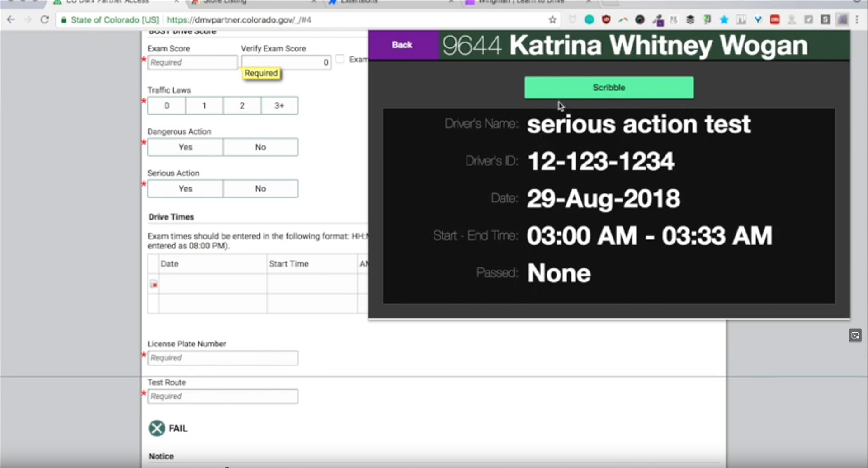The width and height of the screenshot is (868, 468).
Task: Click the uBlock Origin shield extension icon
Action: 606,20
